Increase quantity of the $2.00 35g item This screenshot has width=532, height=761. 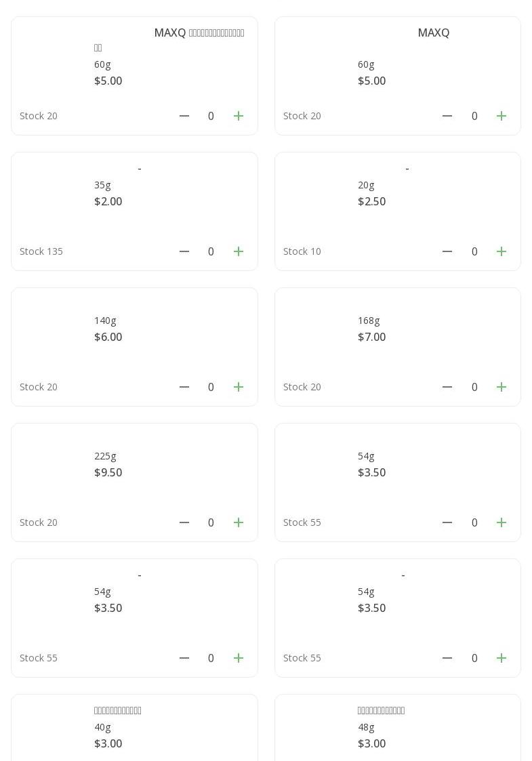pos(239,251)
